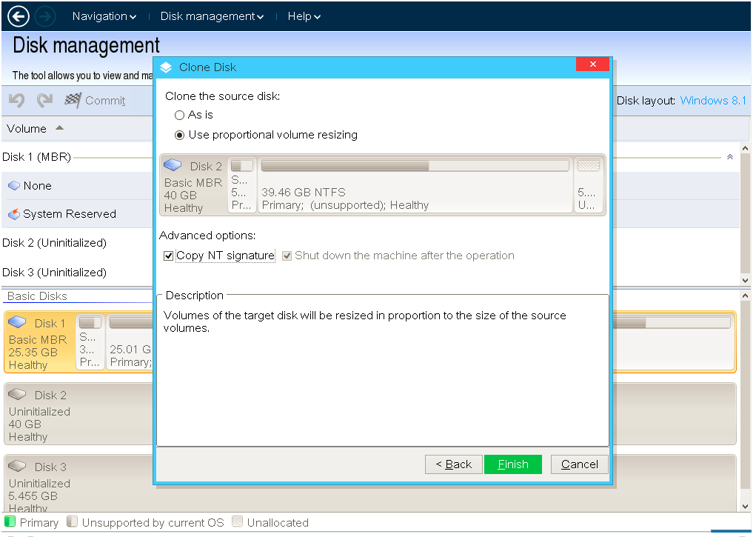The image size is (756, 537).
Task: Open the Navigation dropdown menu
Action: [x=104, y=16]
